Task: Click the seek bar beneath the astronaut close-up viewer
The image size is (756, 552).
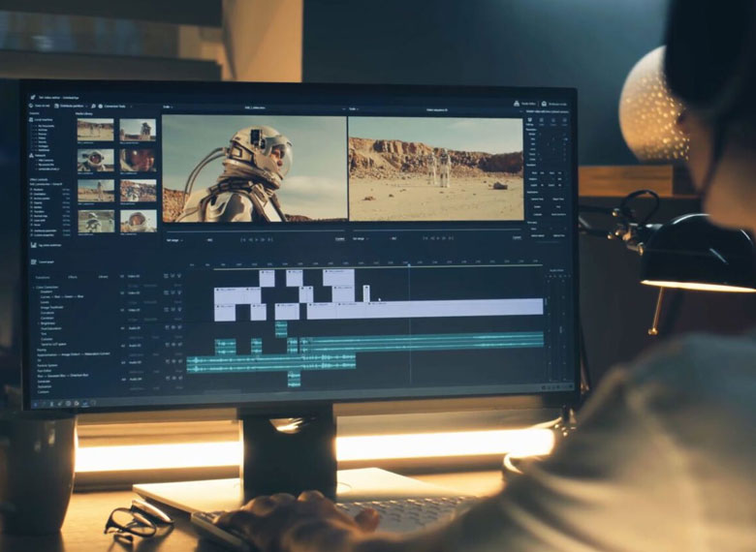Action: point(254,230)
